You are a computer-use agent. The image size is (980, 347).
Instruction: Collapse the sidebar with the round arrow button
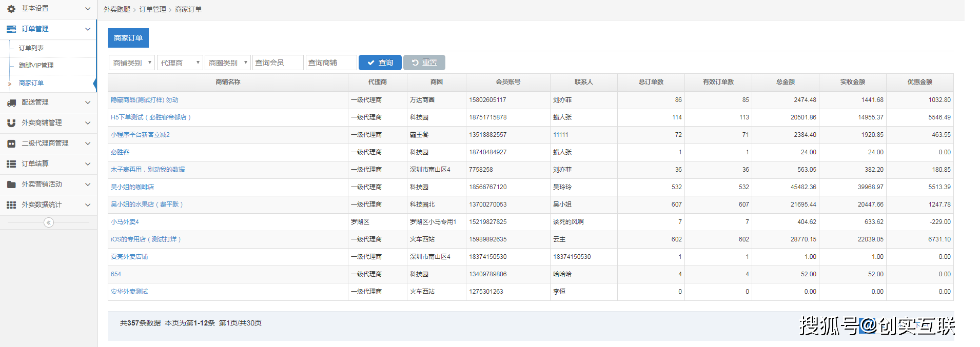click(x=49, y=222)
